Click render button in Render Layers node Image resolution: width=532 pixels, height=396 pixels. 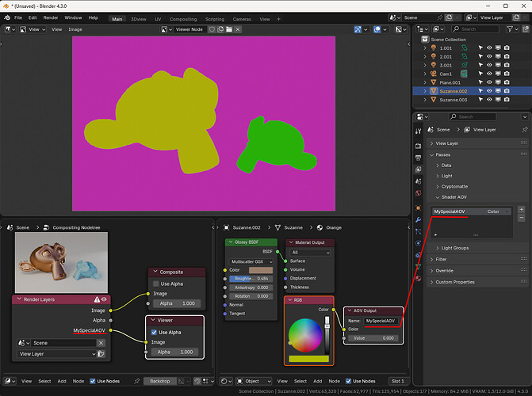pyautogui.click(x=101, y=354)
